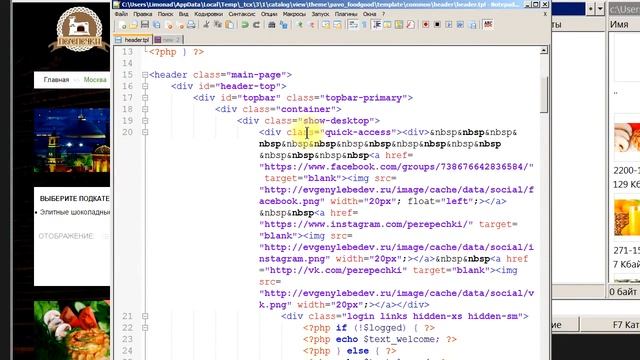Open the Поиск menu
Viewport: 640px width, 360px height.
point(165,14)
